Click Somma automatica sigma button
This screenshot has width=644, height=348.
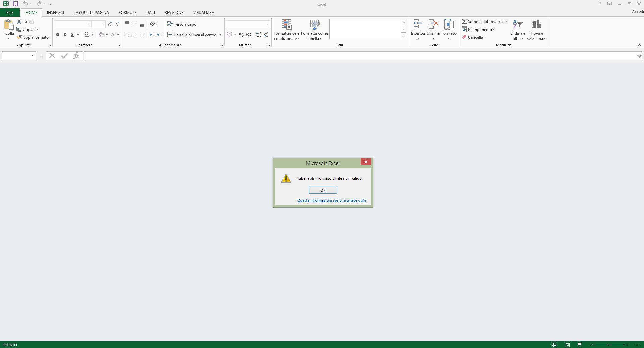[x=482, y=21]
